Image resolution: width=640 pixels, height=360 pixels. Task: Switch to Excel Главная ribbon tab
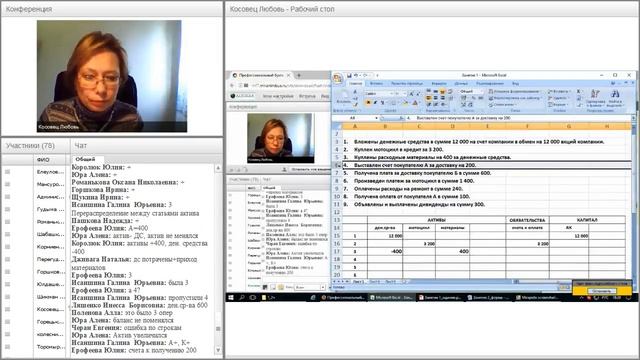(x=356, y=84)
